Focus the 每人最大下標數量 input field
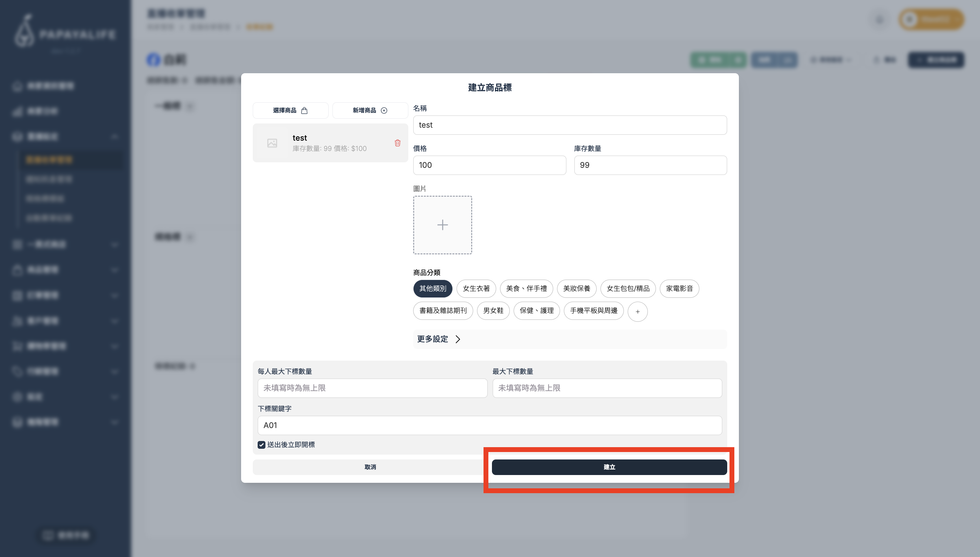The width and height of the screenshot is (980, 557). coord(372,388)
